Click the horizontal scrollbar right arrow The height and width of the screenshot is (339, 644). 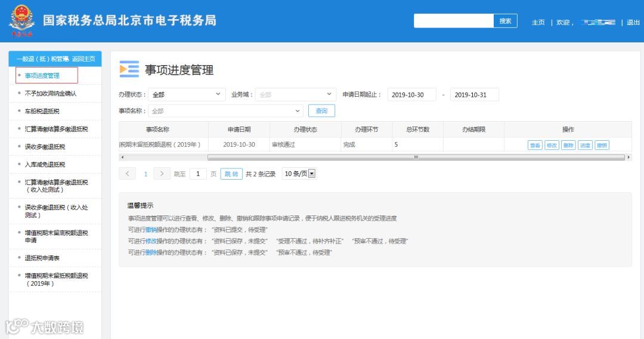[628, 158]
